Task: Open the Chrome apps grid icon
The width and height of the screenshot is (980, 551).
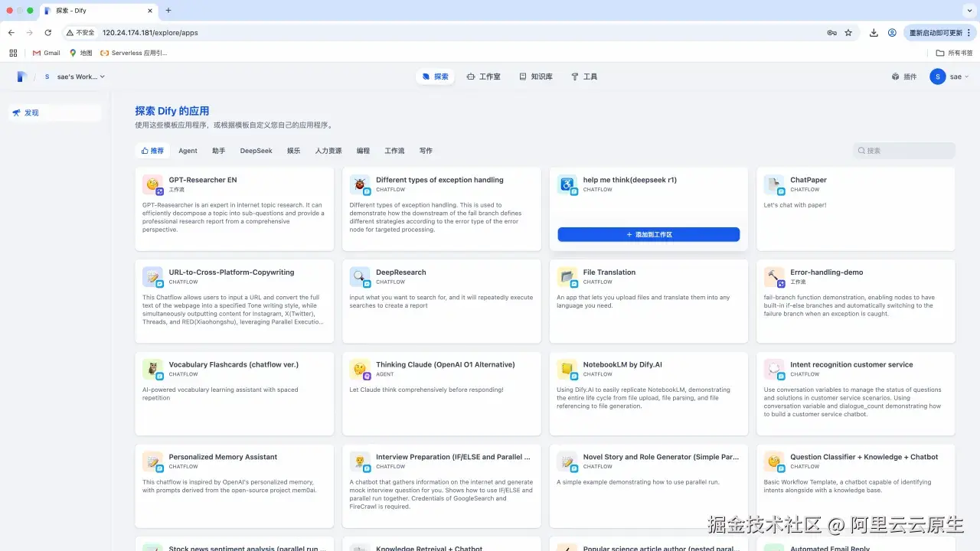Action: click(13, 53)
